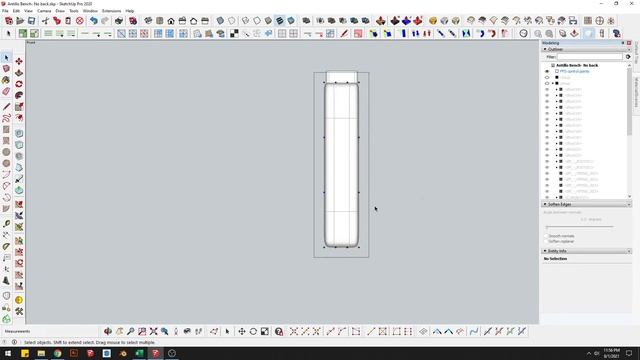
Task: Cut selection using scissors icon
Action: pyautogui.click(x=45, y=21)
